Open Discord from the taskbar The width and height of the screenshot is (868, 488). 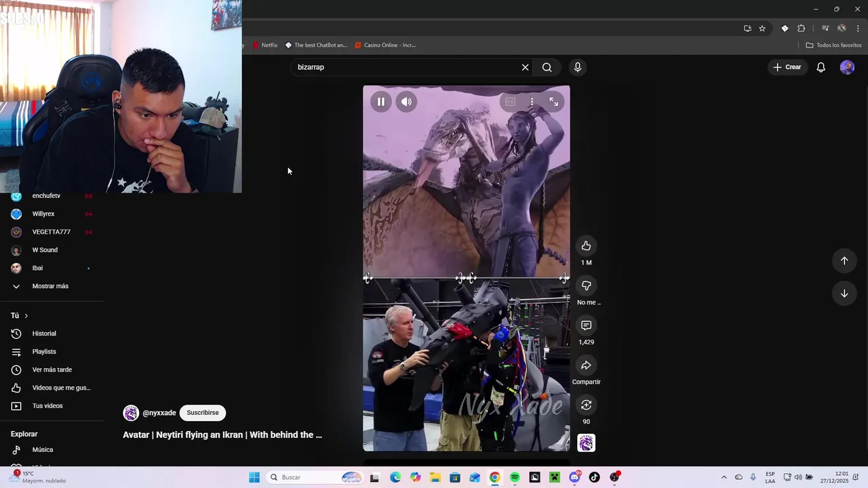575,477
